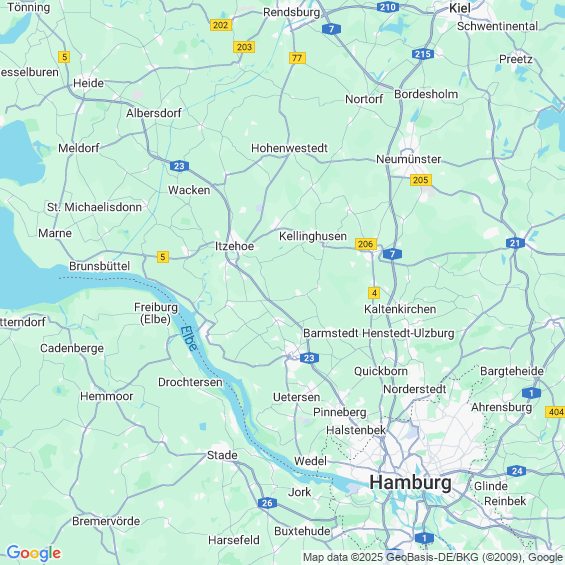Click the A21 motorway shield

515,243
